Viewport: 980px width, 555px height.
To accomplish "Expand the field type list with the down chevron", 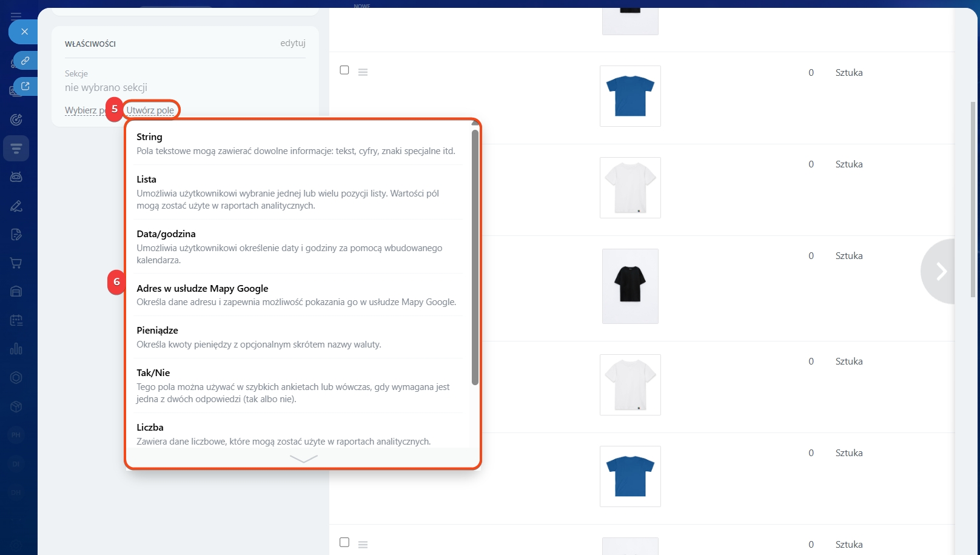I will pyautogui.click(x=303, y=459).
